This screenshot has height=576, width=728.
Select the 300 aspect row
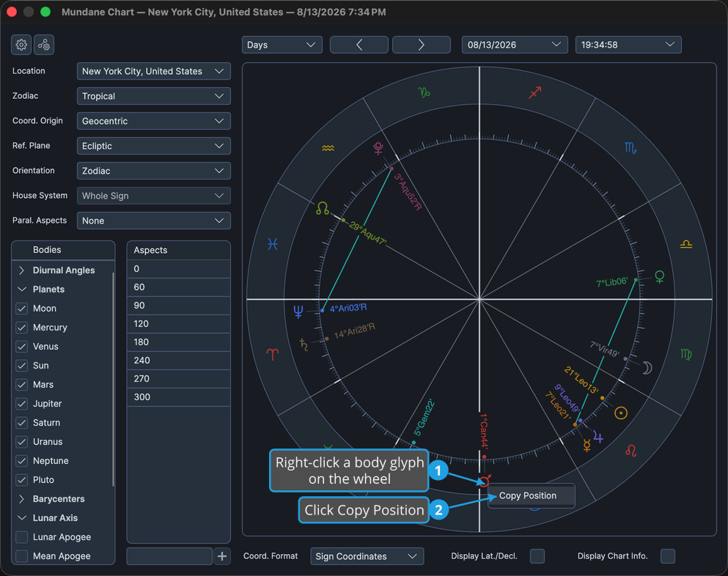179,397
